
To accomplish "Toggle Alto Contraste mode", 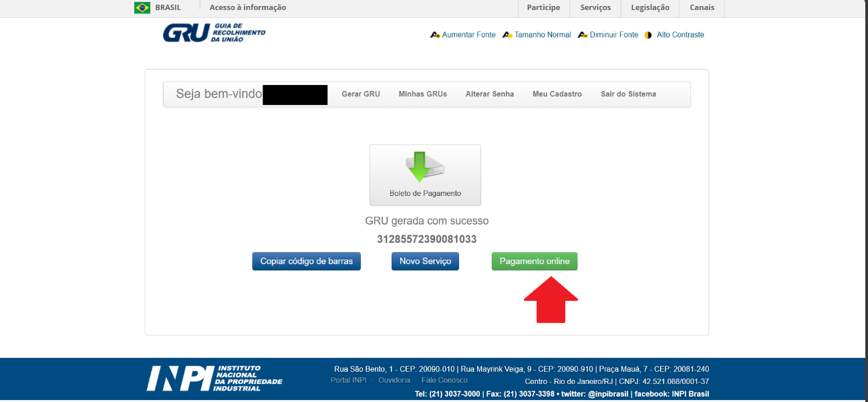I will 680,35.
